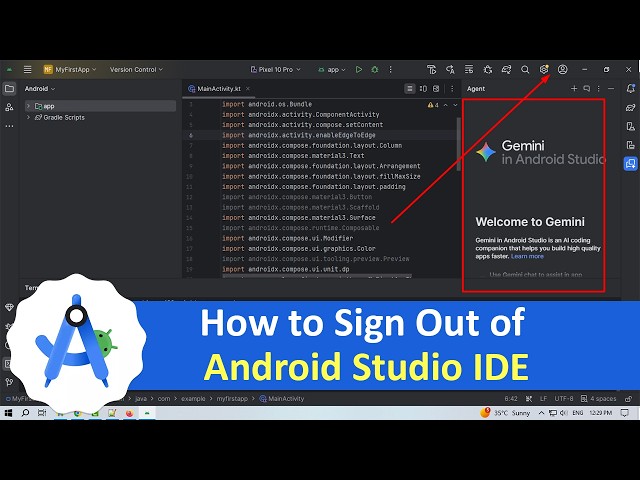Show more tool windows via left sidebar ellipsis
The height and width of the screenshot is (480, 640).
click(9, 126)
